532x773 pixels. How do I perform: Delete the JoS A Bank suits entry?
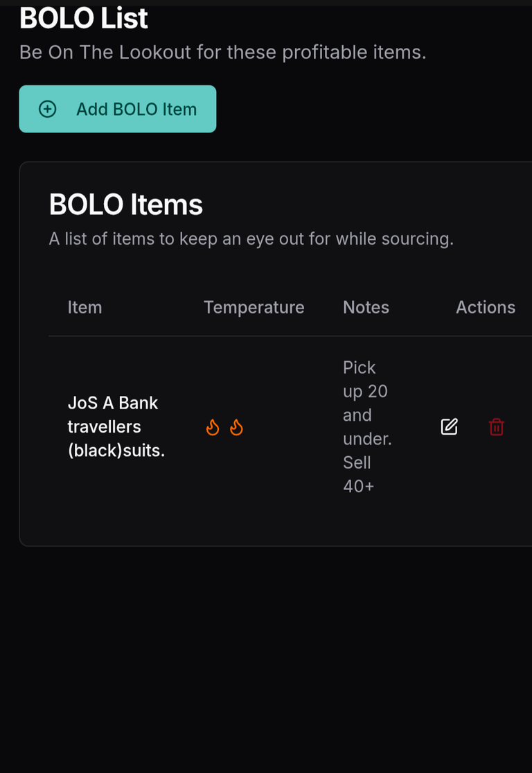click(496, 427)
